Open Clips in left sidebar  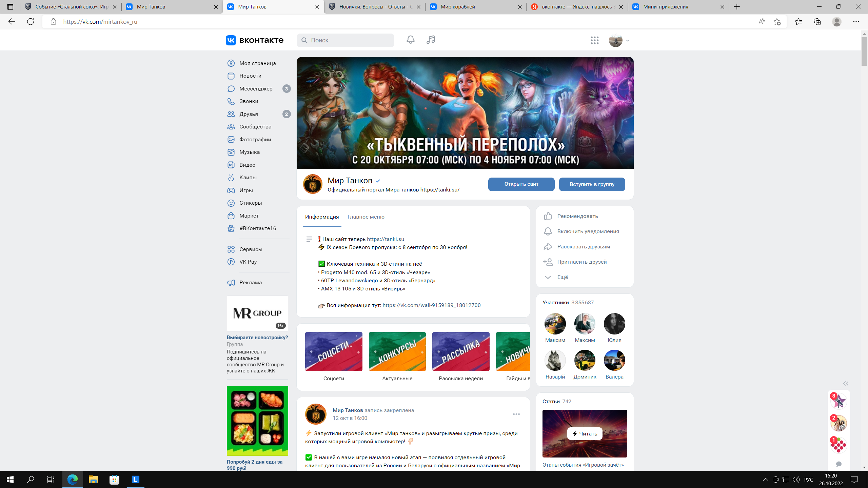pyautogui.click(x=248, y=177)
